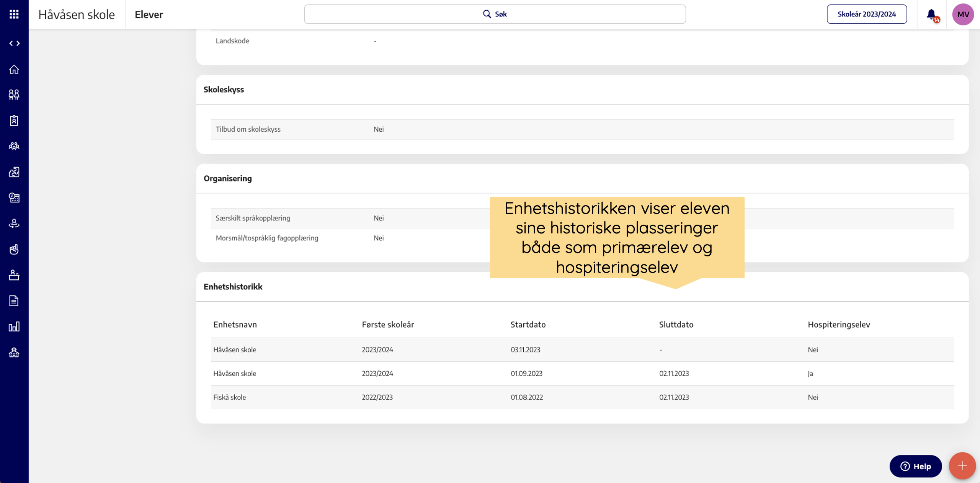Open the ID badge sidebar icon
The width and height of the screenshot is (980, 483).
[x=14, y=121]
